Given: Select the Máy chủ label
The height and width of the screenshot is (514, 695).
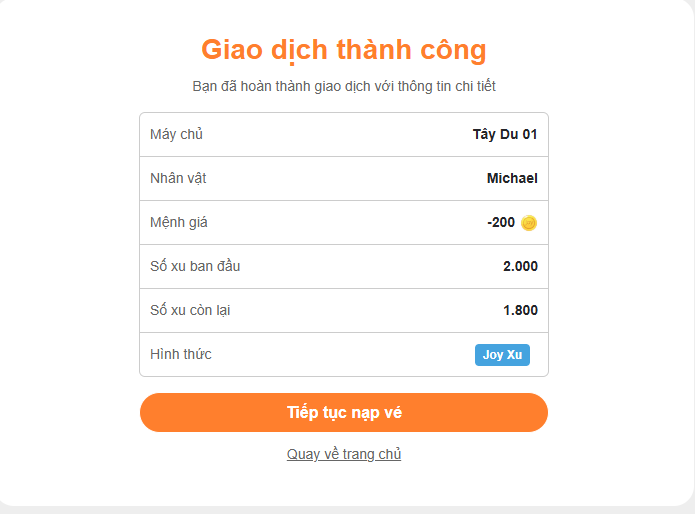Looking at the screenshot, I should (176, 135).
